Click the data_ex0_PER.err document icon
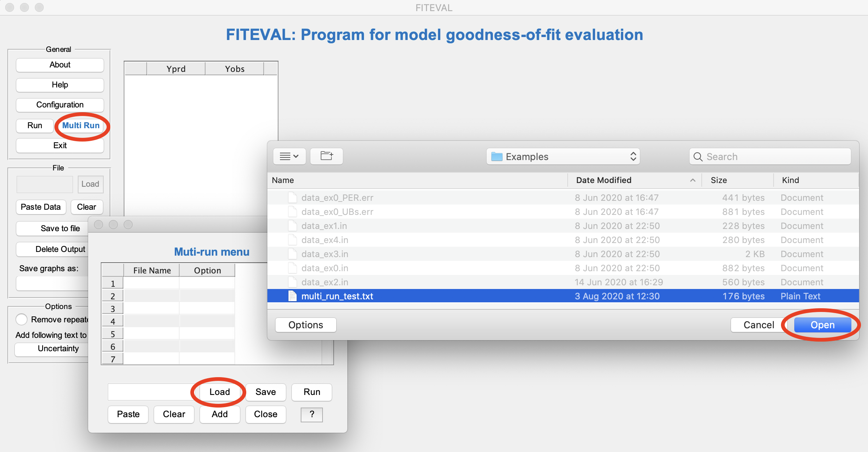The width and height of the screenshot is (868, 452). click(x=293, y=198)
